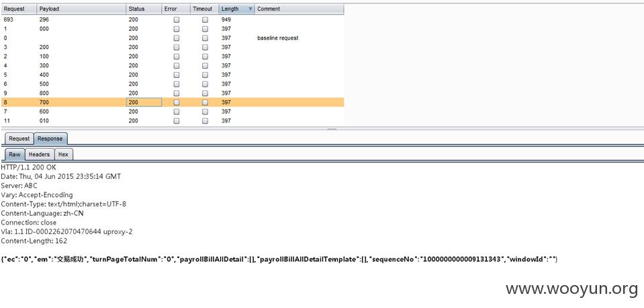Click the Timeout column header
Image resolution: width=644 pixels, height=308 pixels.
204,9
